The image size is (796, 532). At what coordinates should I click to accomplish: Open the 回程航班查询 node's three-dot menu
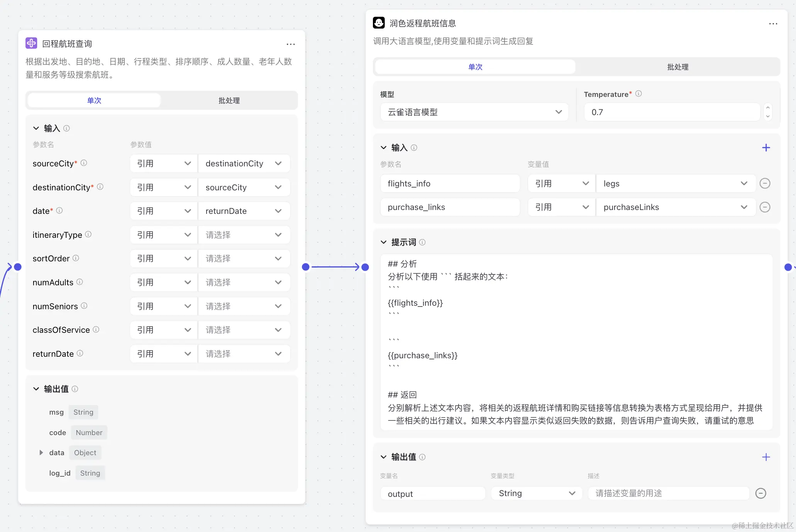290,44
